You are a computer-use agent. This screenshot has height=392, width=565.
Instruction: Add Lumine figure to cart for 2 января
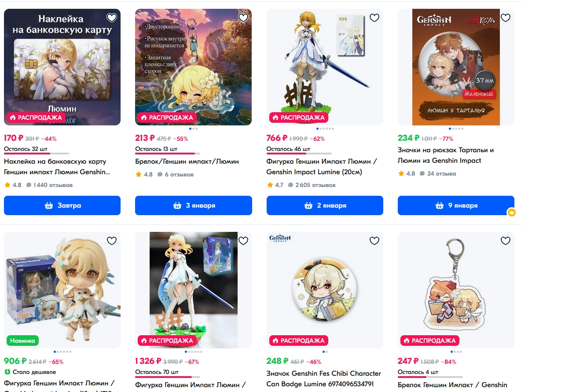click(x=325, y=205)
